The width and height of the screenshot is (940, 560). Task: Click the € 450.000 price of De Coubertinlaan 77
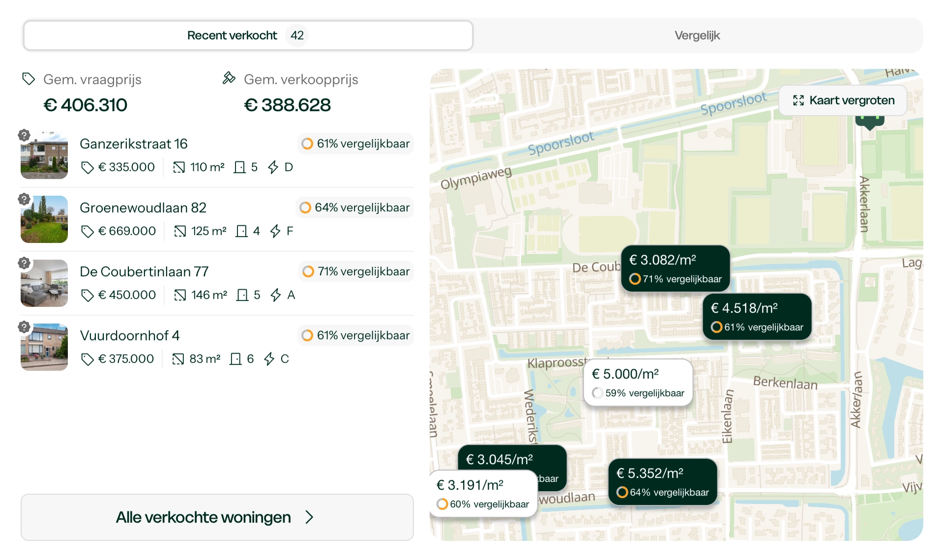click(x=127, y=295)
